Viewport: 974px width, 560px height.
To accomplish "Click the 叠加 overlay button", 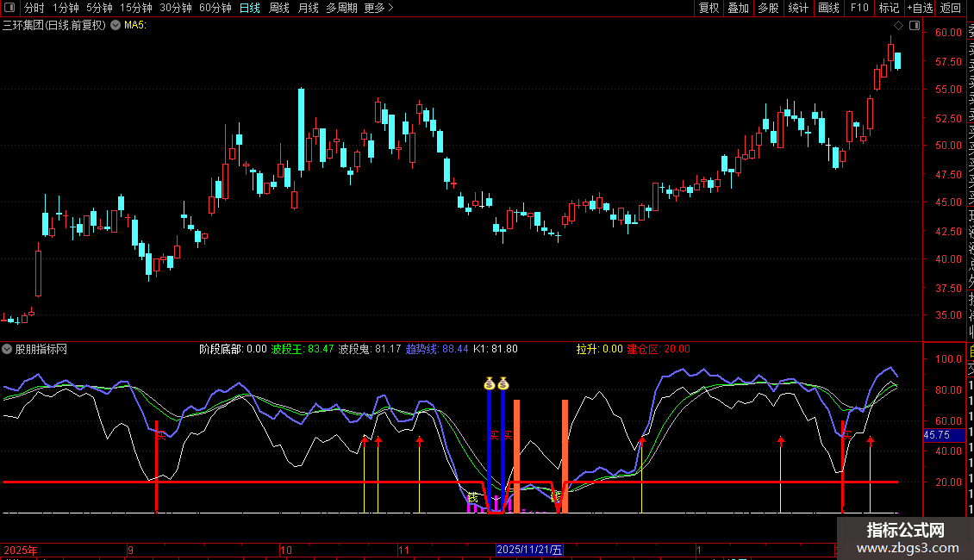I will point(739,8).
